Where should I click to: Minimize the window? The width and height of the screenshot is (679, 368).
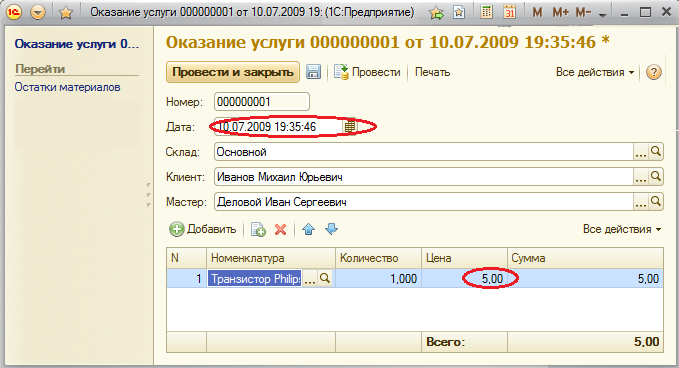tap(624, 14)
